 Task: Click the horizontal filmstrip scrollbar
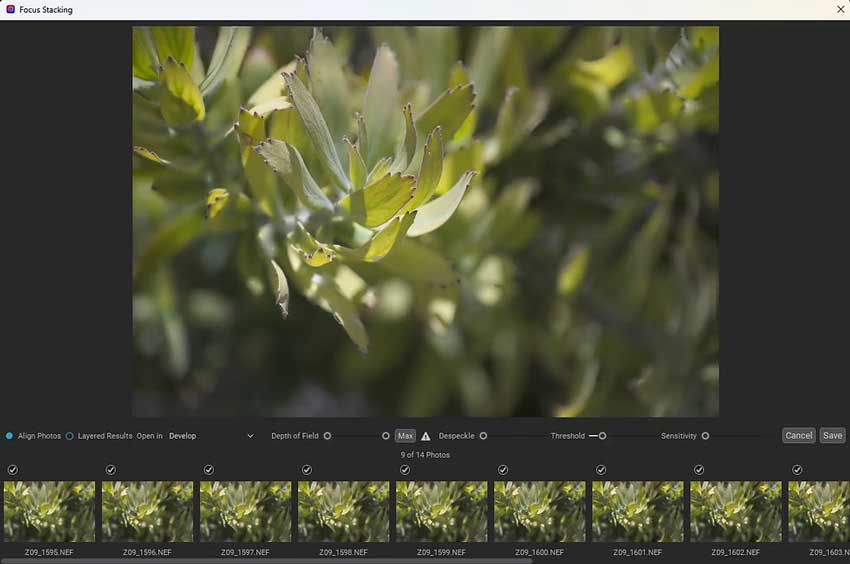267,561
